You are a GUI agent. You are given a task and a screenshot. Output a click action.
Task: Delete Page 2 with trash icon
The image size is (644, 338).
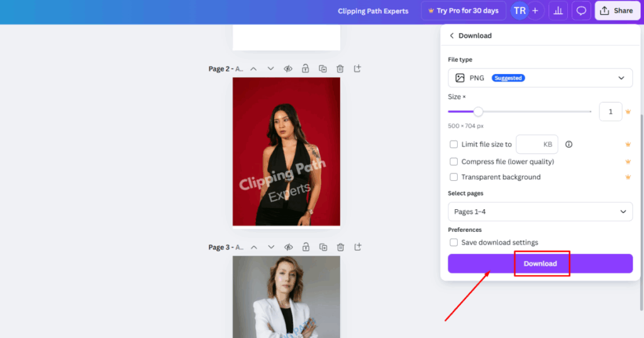tap(340, 69)
